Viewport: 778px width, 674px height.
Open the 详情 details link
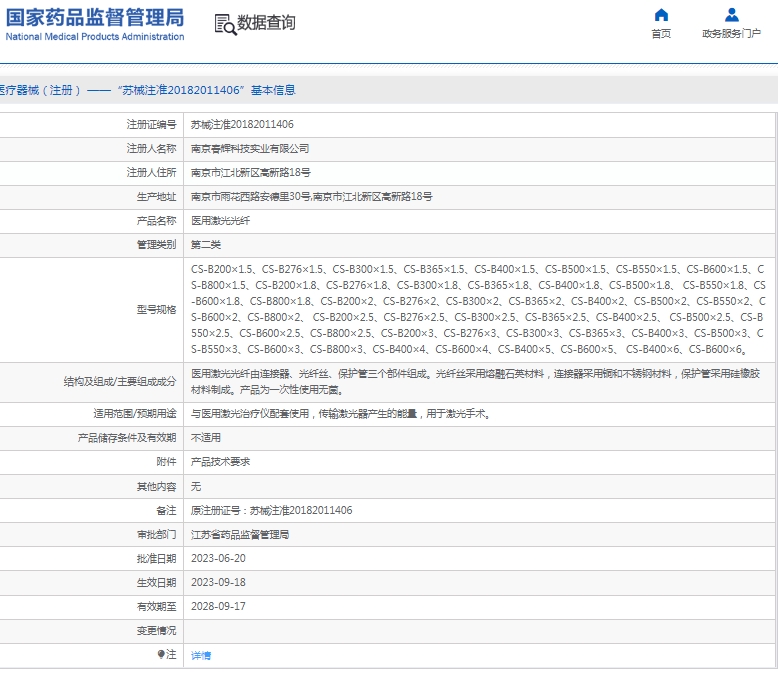(201, 656)
